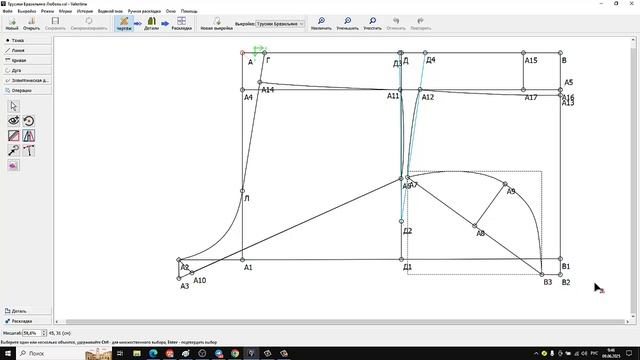Click the label A17 on the drawing
This screenshot has width=640, height=360.
pyautogui.click(x=531, y=98)
